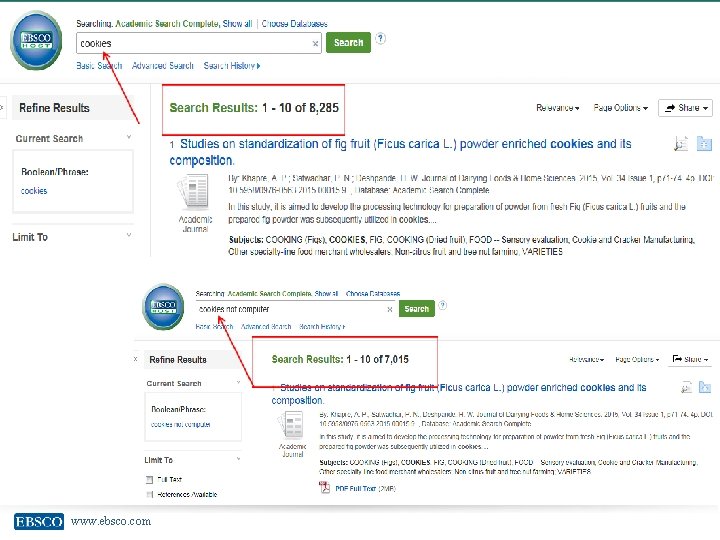Open Share dropdown button in top screenshot
The height and width of the screenshot is (540, 720).
pyautogui.click(x=685, y=108)
